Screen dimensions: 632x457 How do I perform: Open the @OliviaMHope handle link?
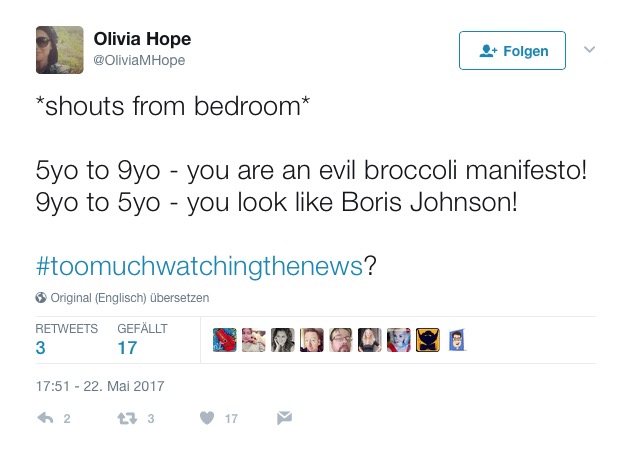[x=139, y=61]
